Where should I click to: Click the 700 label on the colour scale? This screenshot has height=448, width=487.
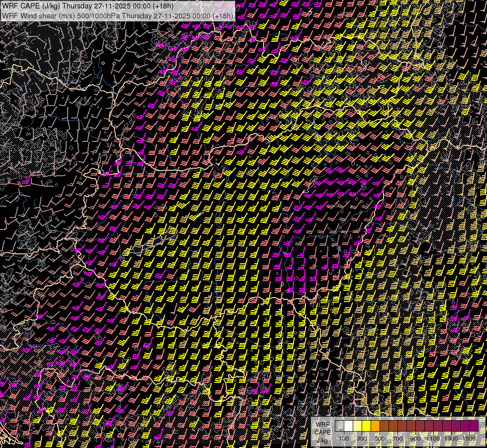point(397,439)
